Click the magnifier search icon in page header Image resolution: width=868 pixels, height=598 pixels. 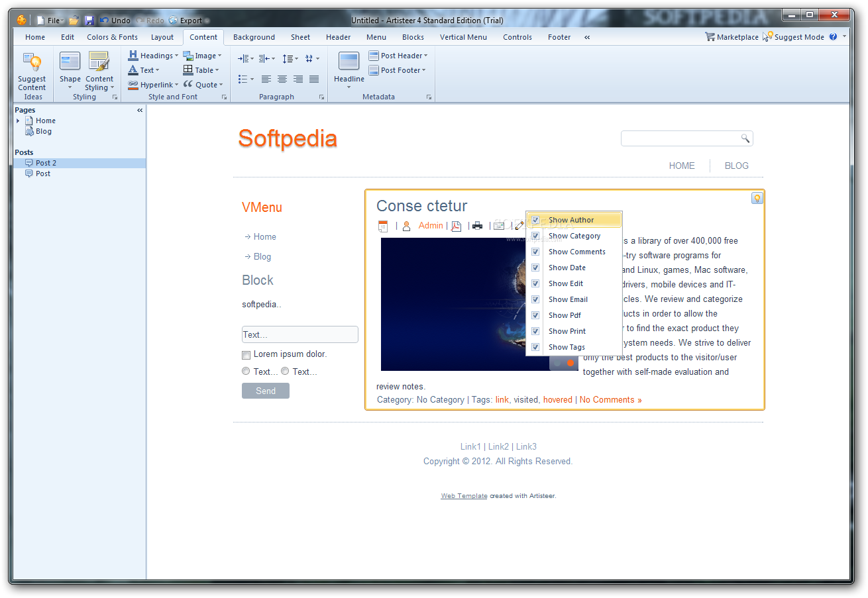tap(745, 138)
